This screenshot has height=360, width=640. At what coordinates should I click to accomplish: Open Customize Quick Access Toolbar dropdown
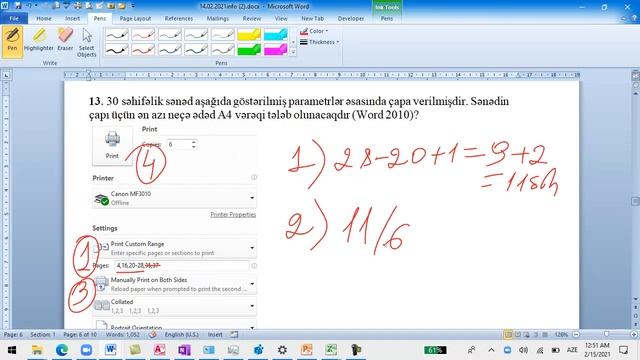133,6
